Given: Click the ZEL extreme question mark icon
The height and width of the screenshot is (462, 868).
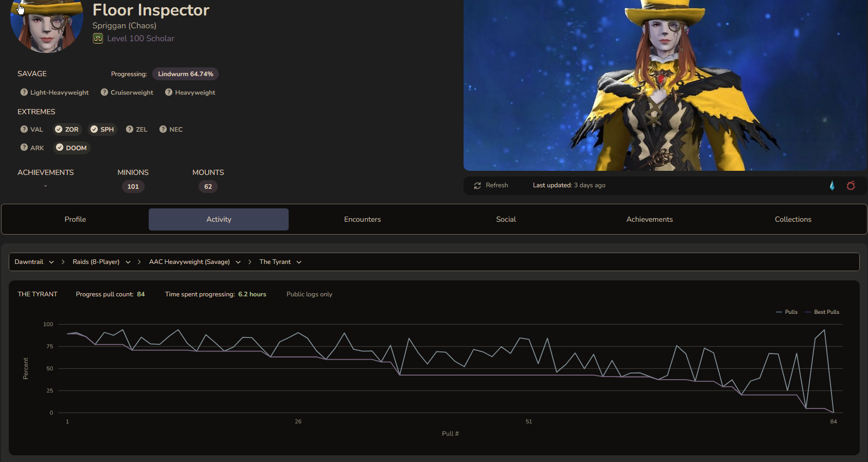Looking at the screenshot, I should pyautogui.click(x=130, y=129).
